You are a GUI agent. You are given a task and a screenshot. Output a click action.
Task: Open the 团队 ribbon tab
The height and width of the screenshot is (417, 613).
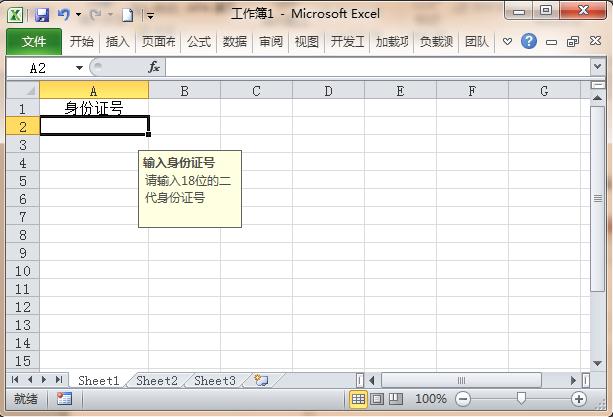[477, 41]
